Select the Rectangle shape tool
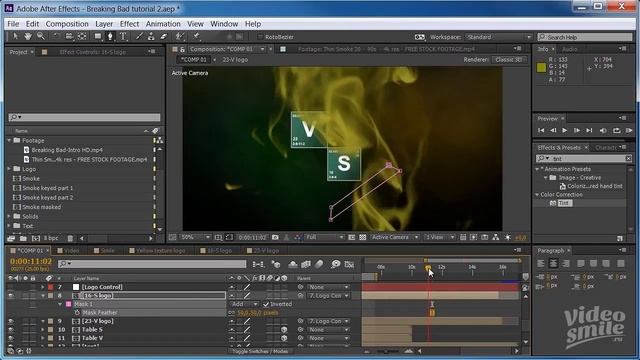The width and height of the screenshot is (640, 360). tap(98, 36)
